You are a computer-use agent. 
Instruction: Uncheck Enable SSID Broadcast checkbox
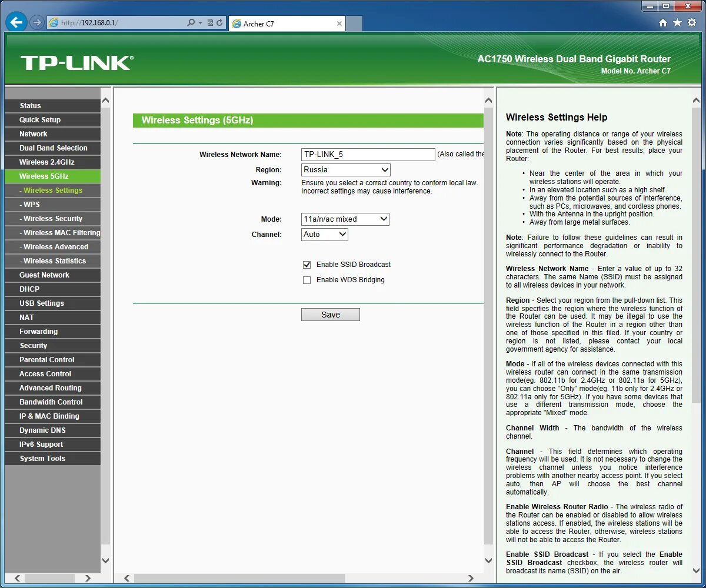[x=307, y=265]
